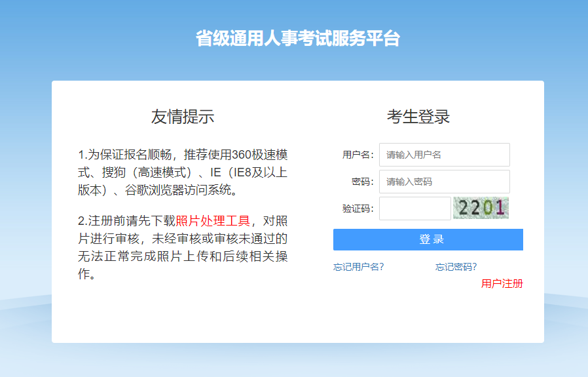Refresh the captcha image showing 2201
Screen dimensions: 588x377
pyautogui.click(x=481, y=208)
